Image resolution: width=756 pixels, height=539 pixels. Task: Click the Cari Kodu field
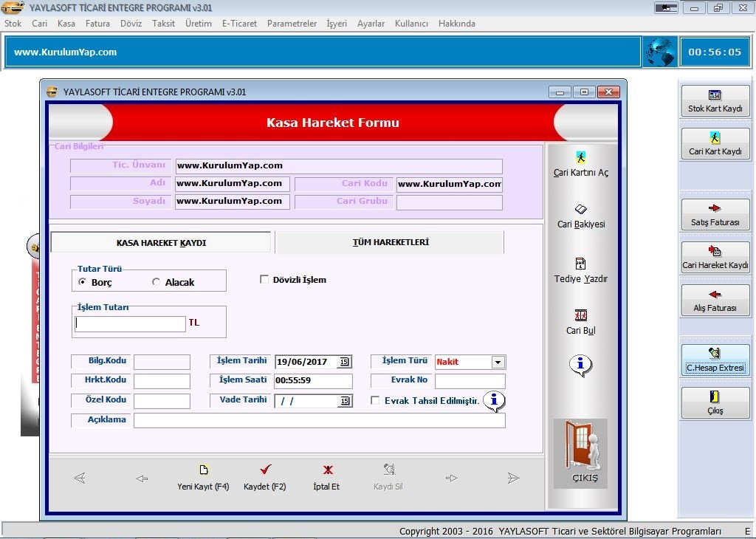pyautogui.click(x=450, y=184)
